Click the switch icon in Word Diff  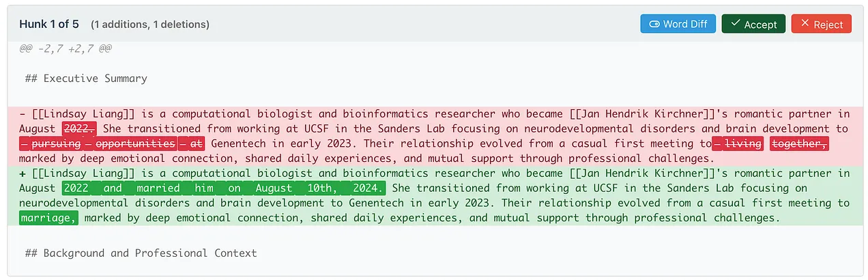pyautogui.click(x=654, y=24)
